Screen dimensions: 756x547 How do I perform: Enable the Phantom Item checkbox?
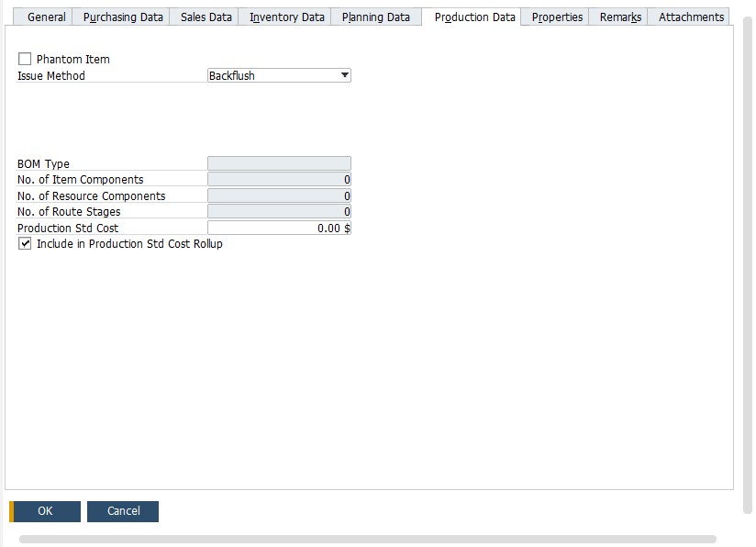pos(24,59)
